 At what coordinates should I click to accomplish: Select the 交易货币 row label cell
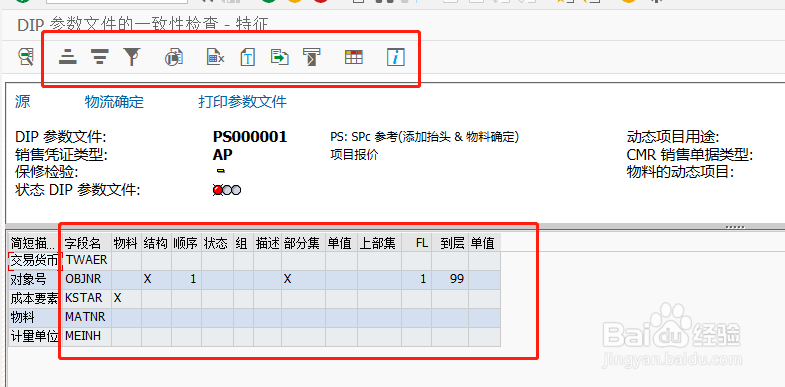coord(35,261)
